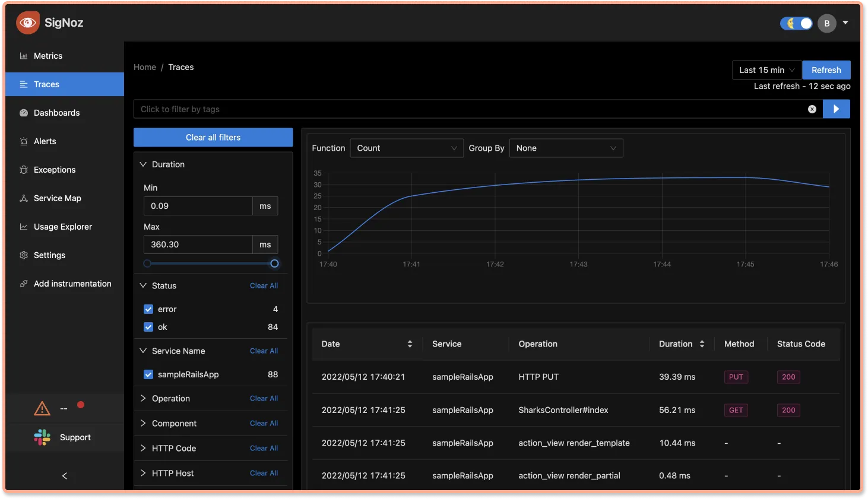Expand the HTTP Code filter section

click(143, 448)
